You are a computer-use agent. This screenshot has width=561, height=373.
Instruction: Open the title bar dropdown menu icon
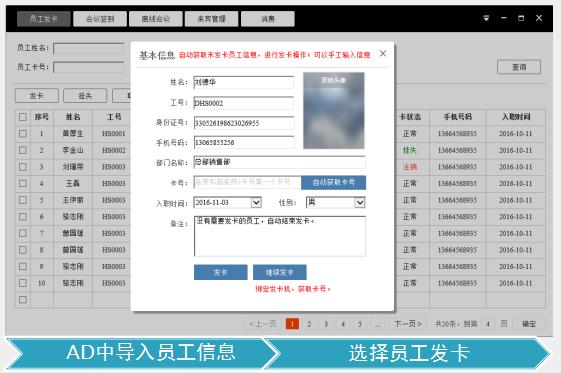tap(486, 18)
